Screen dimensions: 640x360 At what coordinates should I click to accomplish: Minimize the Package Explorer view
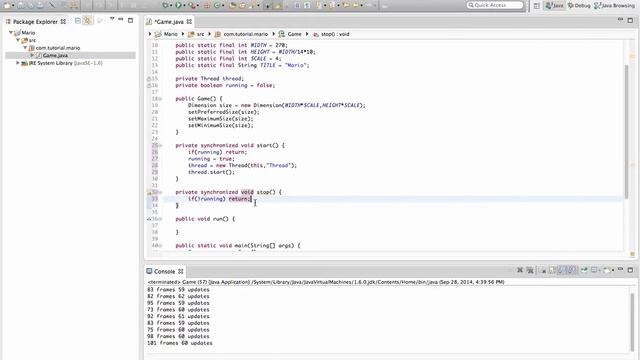pos(121,20)
